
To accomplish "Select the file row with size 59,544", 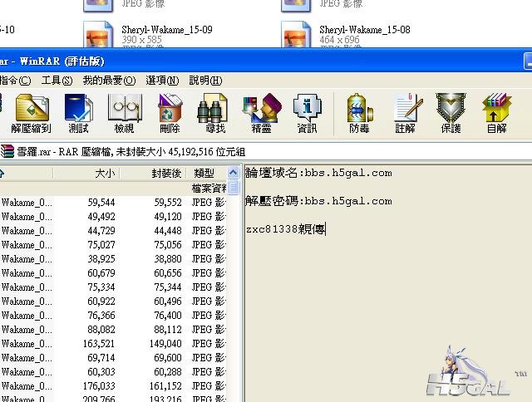I will pyautogui.click(x=113, y=203).
